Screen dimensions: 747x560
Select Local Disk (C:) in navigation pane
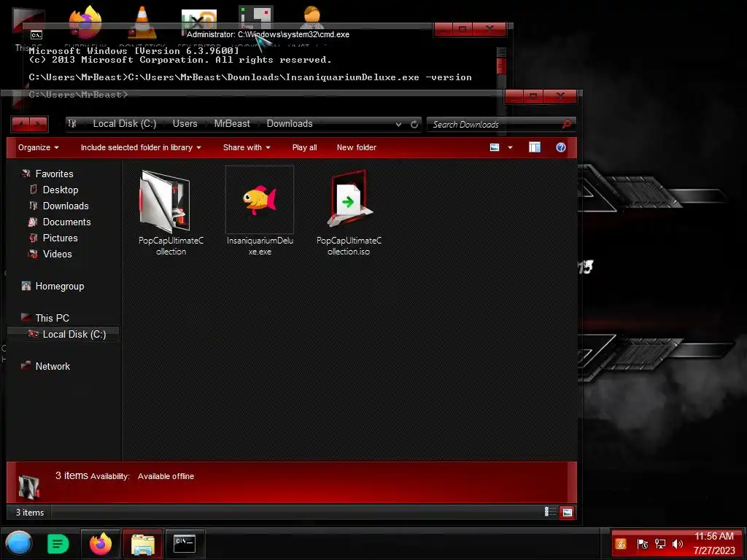pyautogui.click(x=63, y=334)
